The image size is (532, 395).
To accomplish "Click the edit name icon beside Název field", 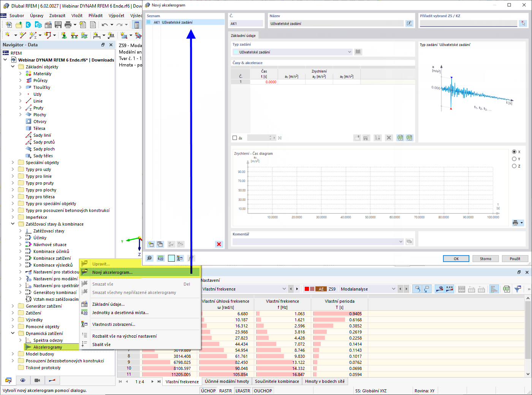I will click(x=409, y=24).
